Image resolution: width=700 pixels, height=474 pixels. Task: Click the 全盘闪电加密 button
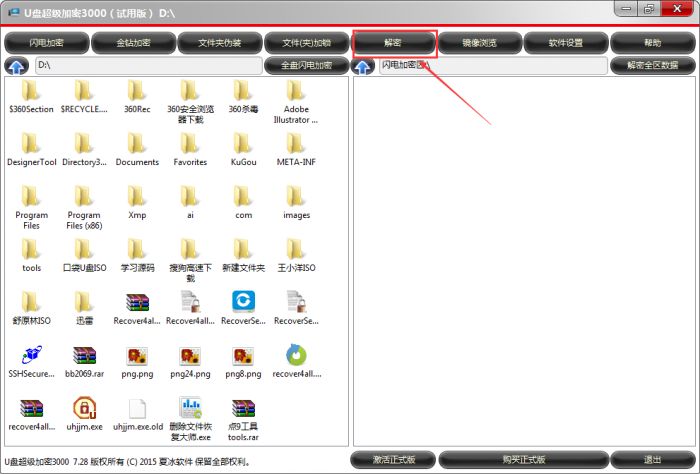point(306,66)
